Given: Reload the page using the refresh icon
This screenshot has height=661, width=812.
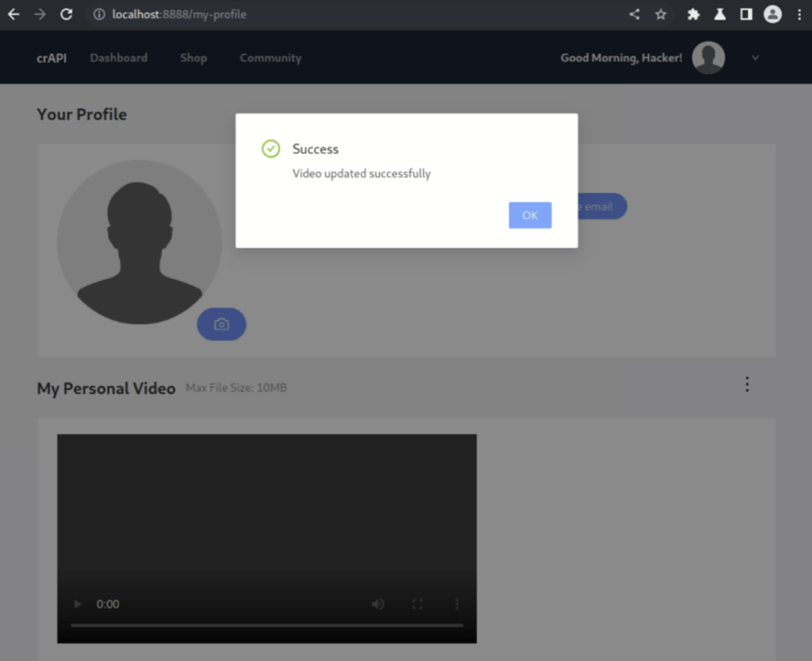Looking at the screenshot, I should pos(67,14).
